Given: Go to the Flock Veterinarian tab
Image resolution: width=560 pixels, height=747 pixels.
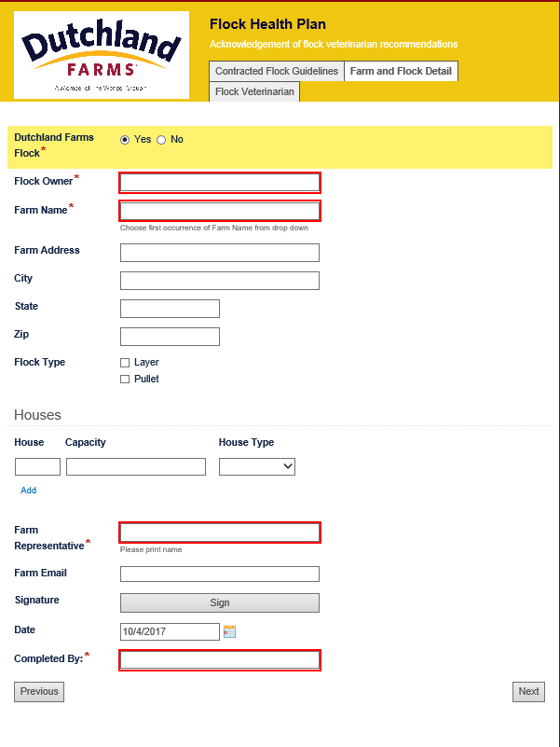Looking at the screenshot, I should point(254,91).
